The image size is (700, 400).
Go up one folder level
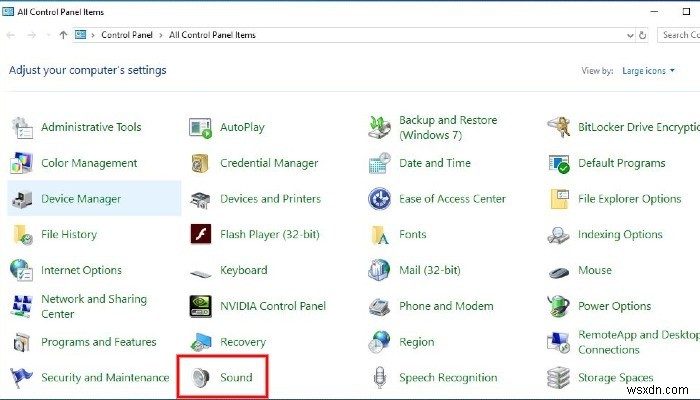coord(63,35)
